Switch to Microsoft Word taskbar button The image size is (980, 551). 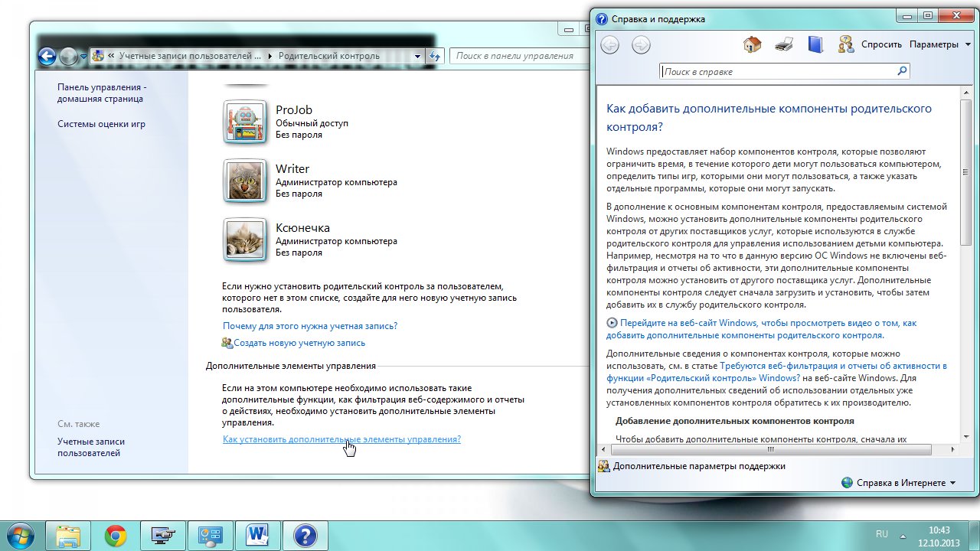tap(257, 536)
